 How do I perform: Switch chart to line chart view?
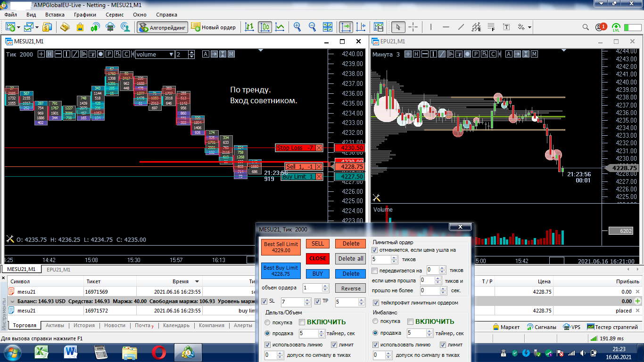(280, 27)
